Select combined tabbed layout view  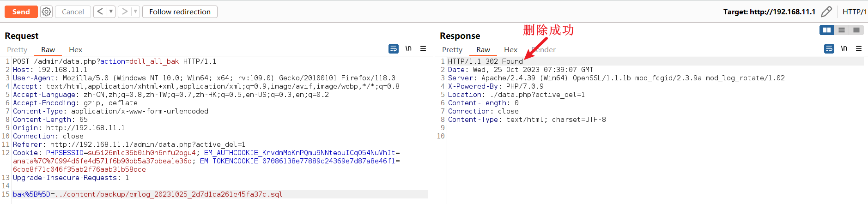tap(856, 30)
